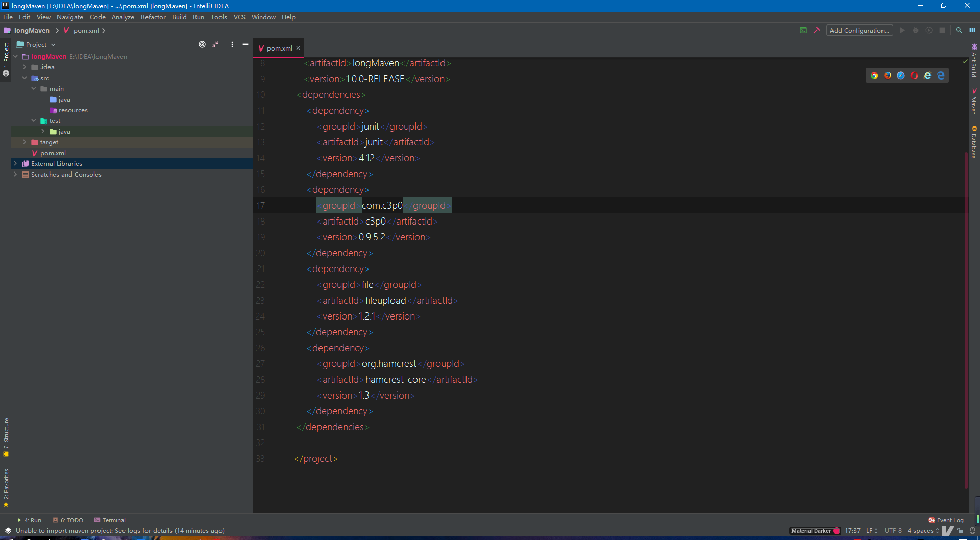Open the Event Log
Screen dimensions: 980x540
(946, 520)
